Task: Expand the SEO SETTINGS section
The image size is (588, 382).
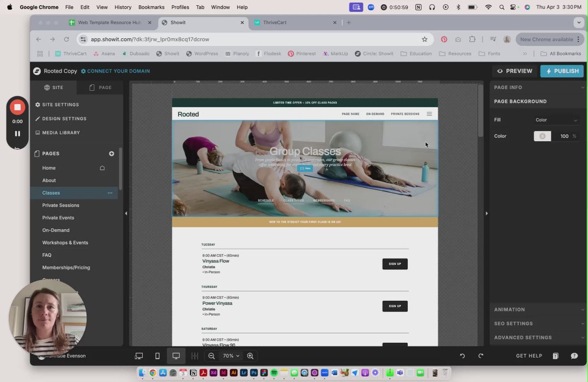Action: coord(538,324)
